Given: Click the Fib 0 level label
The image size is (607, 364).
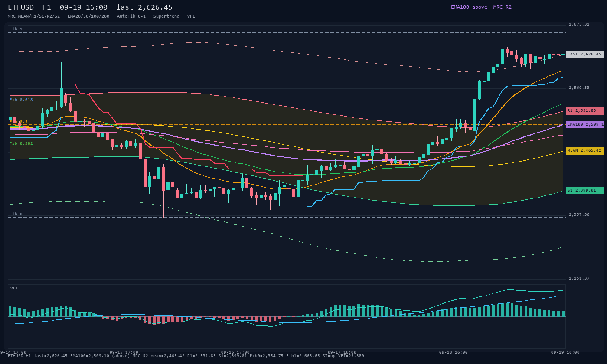Looking at the screenshot, I should (16, 214).
